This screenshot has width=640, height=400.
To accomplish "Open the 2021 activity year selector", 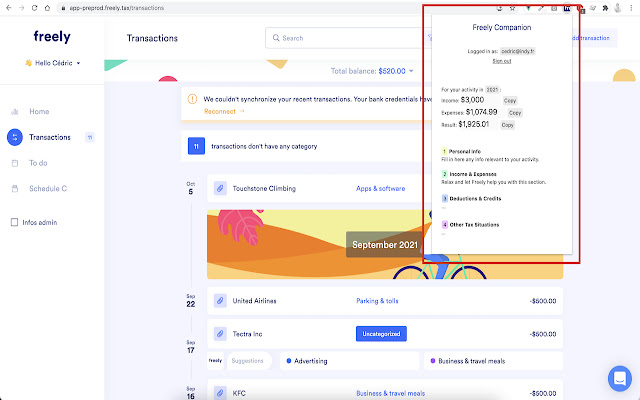I will [x=492, y=89].
